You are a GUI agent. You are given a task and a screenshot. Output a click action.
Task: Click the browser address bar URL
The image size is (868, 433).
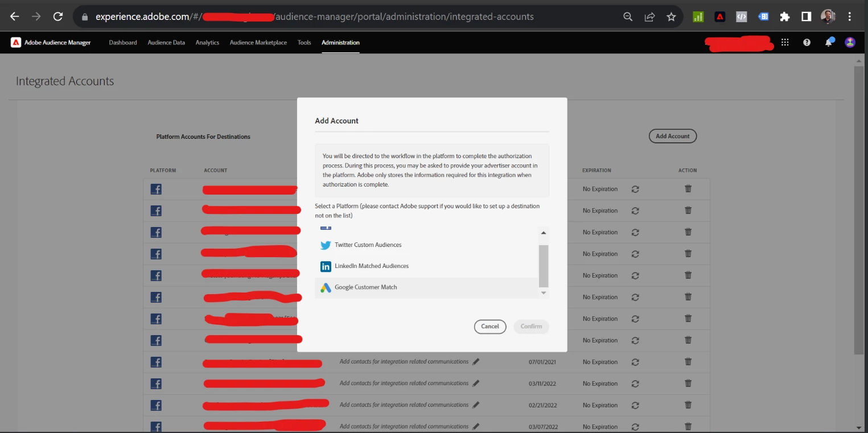pyautogui.click(x=315, y=17)
